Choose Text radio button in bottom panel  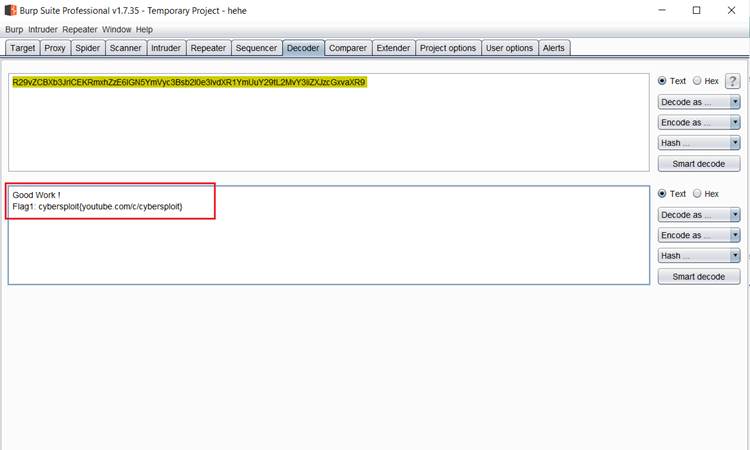663,194
